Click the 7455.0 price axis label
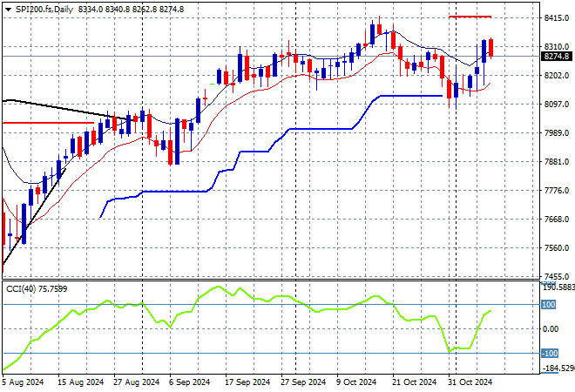This screenshot has height=392, width=575. (557, 276)
